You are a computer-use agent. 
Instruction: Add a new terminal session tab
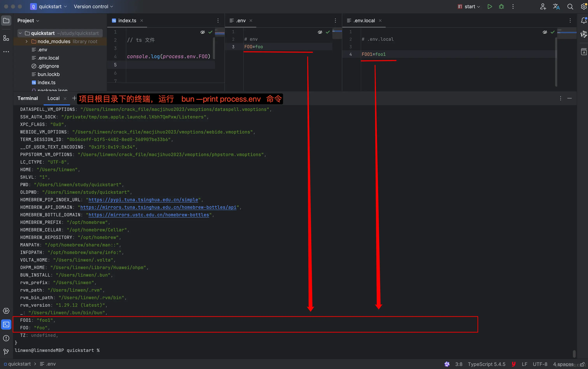[74, 98]
